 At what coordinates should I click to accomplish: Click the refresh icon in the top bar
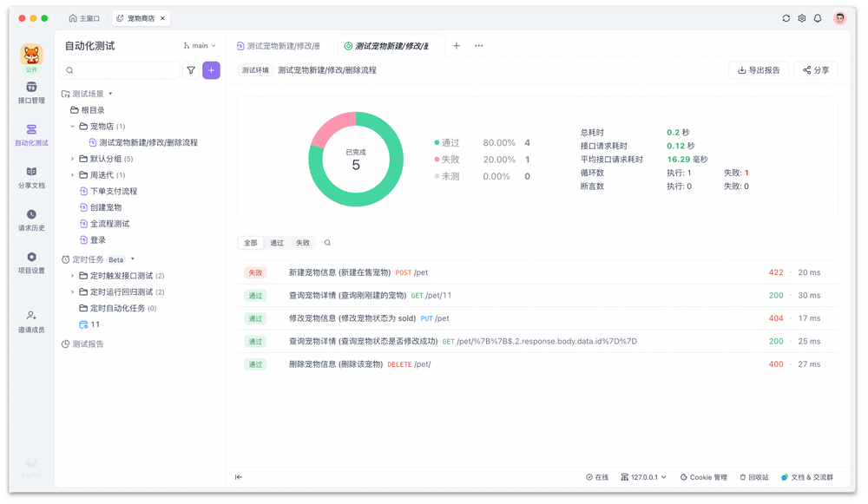[786, 17]
